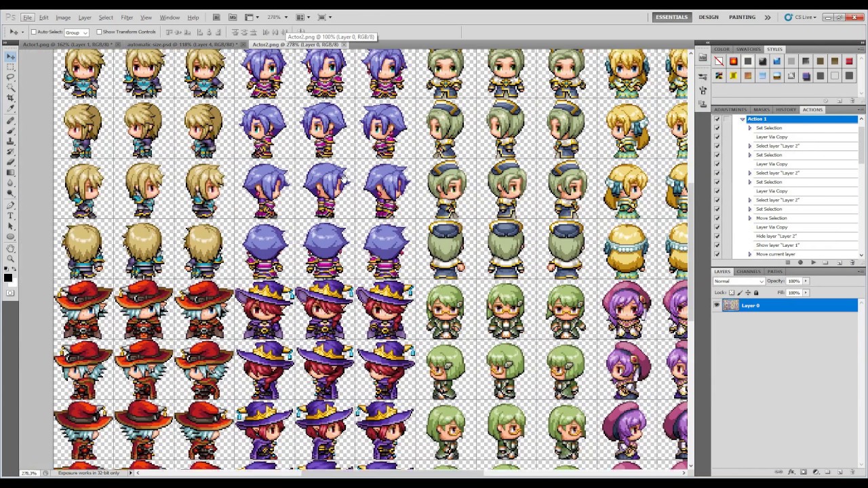Select the Rectangular Marquee tool

click(11, 68)
